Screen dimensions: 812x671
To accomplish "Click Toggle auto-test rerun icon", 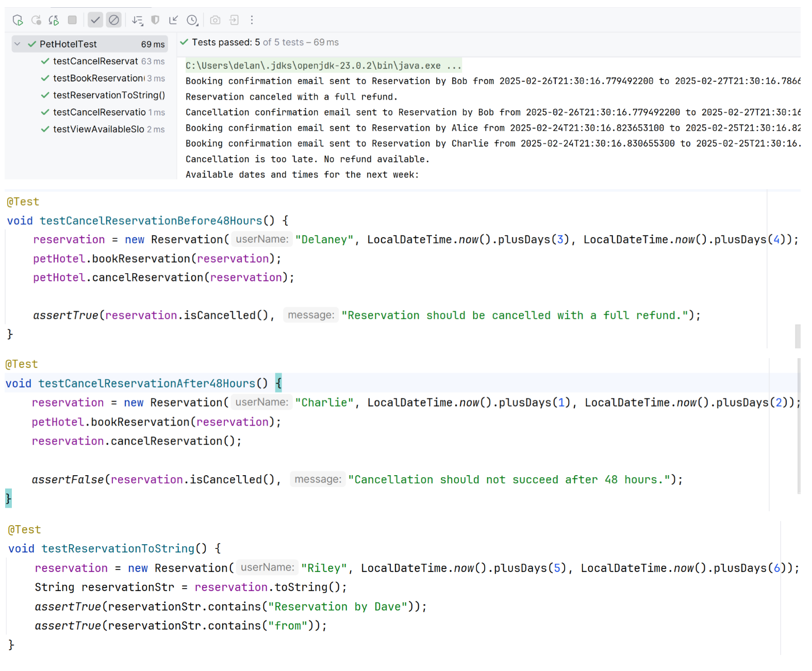I will coord(54,20).
